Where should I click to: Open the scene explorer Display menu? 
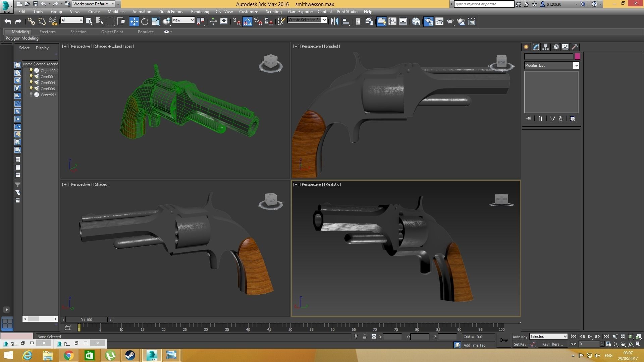[42, 48]
